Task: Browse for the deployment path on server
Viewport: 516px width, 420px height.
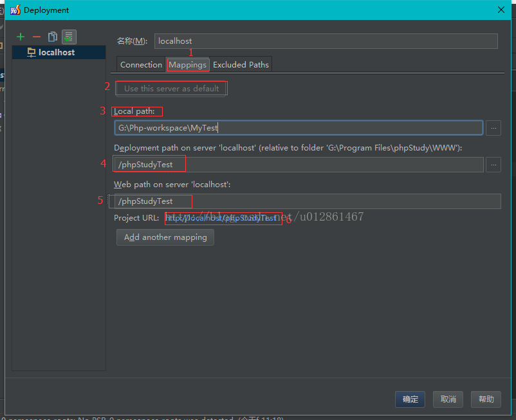Action: point(493,165)
